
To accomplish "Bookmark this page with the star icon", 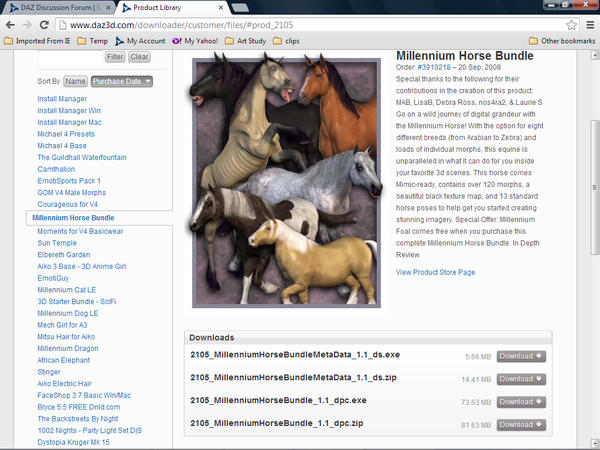I will (571, 25).
